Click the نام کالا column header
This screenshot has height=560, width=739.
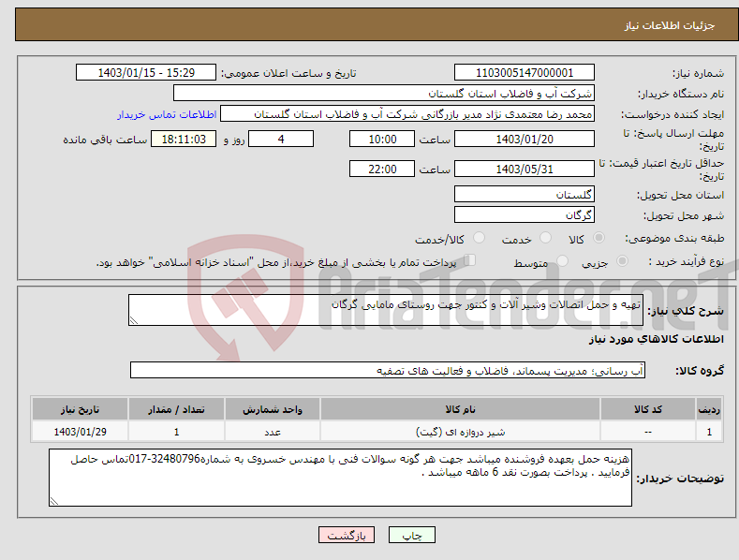point(460,409)
